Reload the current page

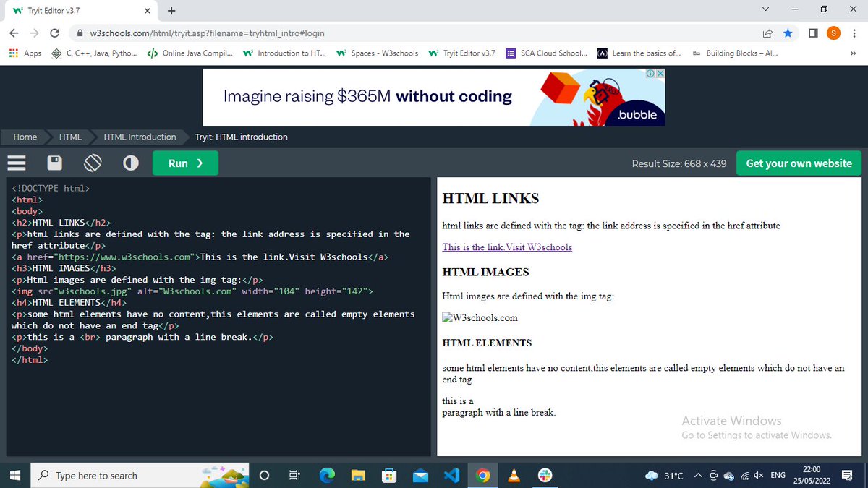click(x=54, y=33)
